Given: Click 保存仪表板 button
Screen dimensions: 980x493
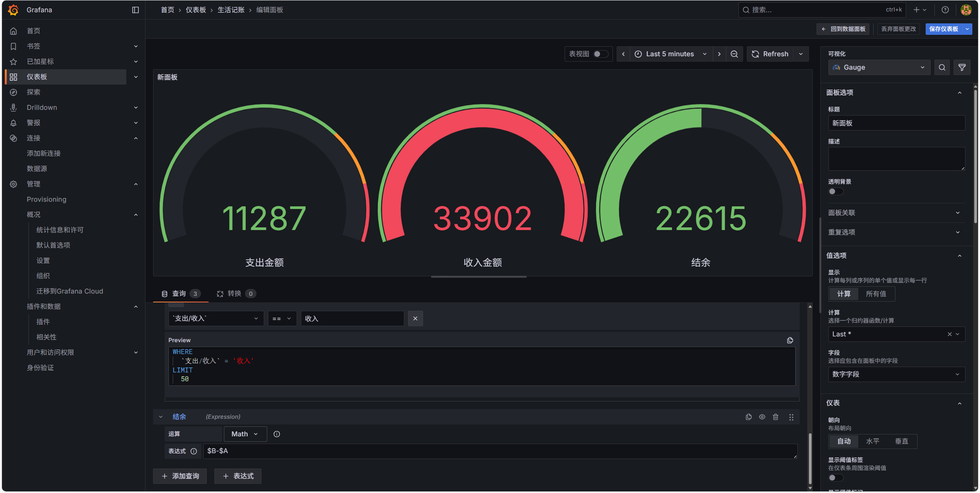Looking at the screenshot, I should [944, 29].
